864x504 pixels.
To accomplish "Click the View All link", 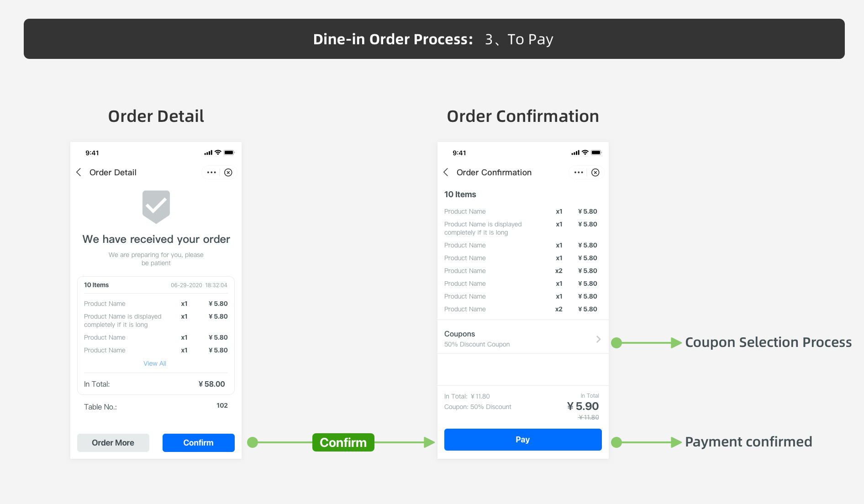I will 155,363.
